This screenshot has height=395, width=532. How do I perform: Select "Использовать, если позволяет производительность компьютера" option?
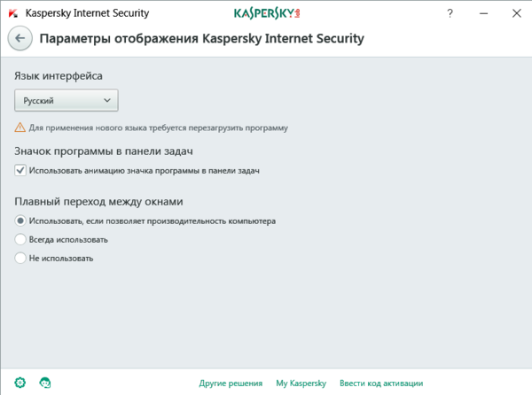point(20,221)
